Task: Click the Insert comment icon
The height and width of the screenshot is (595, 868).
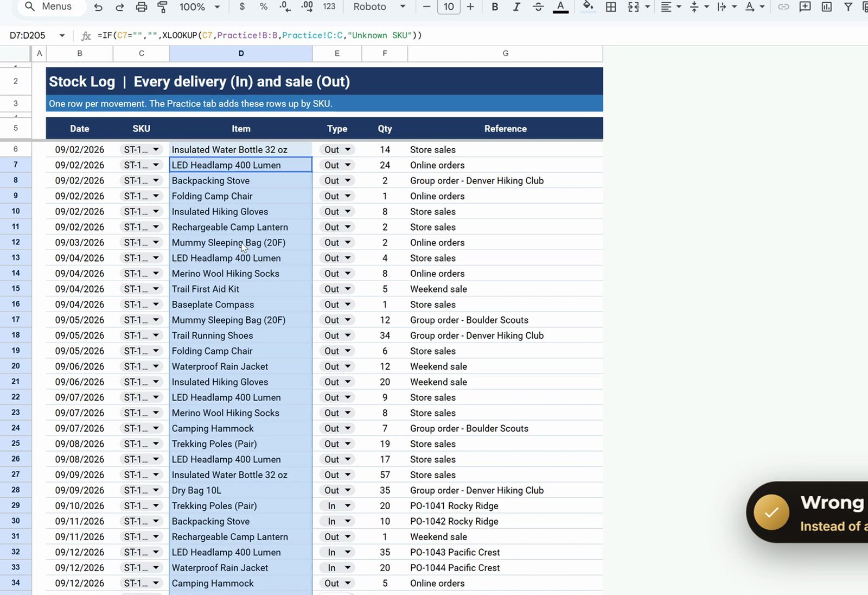Action: (805, 7)
